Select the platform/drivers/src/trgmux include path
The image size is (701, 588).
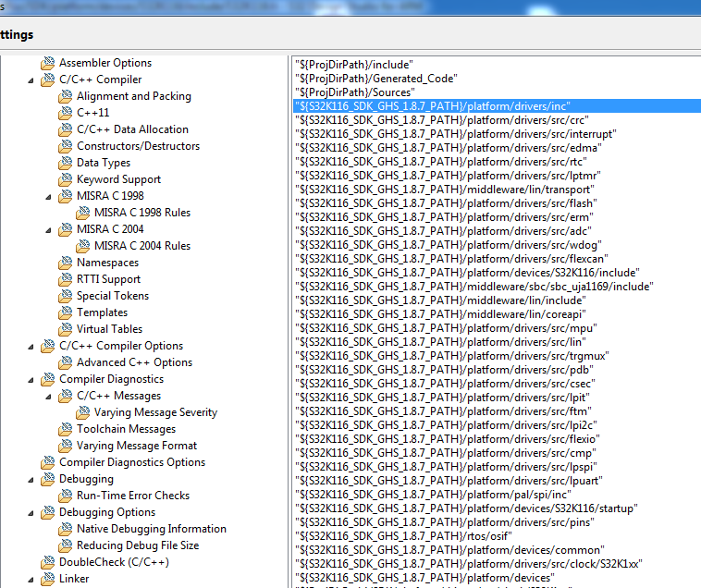452,356
